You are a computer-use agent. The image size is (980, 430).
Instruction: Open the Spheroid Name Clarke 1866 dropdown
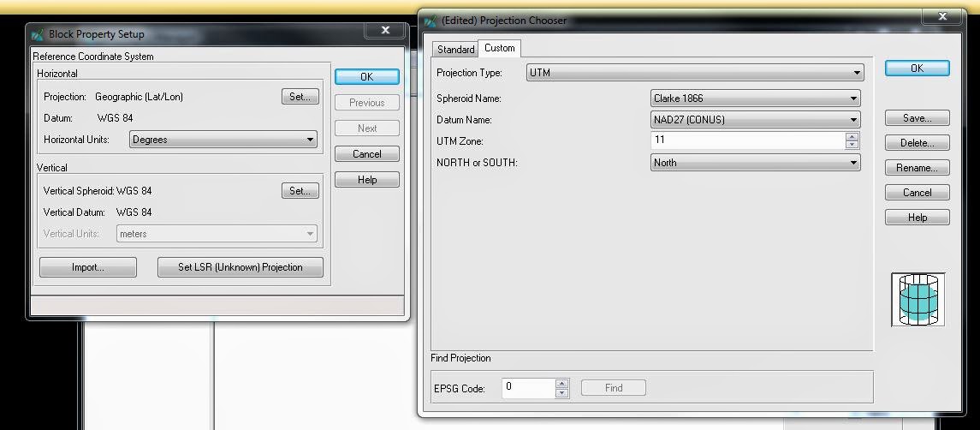point(756,99)
